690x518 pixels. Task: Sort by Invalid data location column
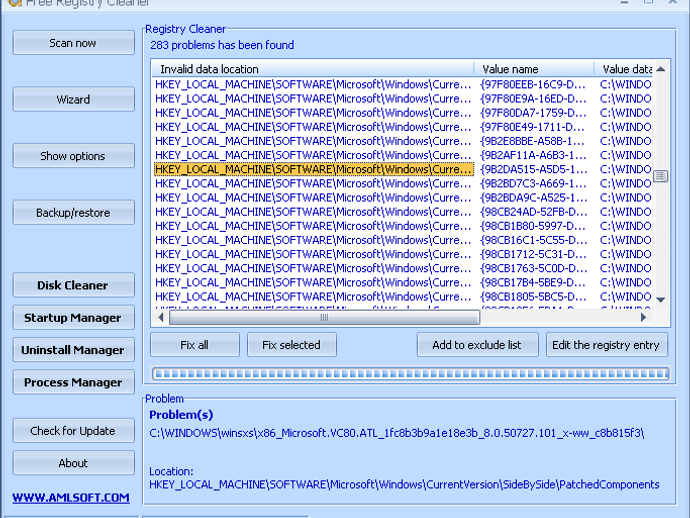[312, 69]
